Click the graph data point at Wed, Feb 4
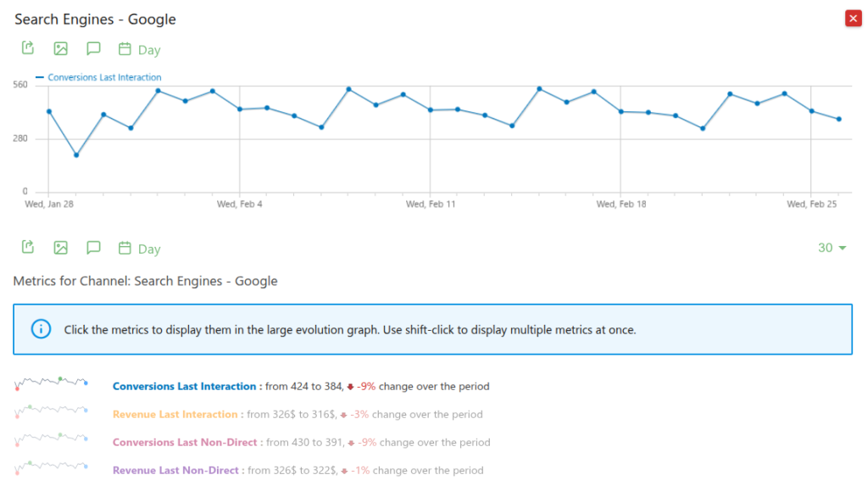 click(240, 109)
